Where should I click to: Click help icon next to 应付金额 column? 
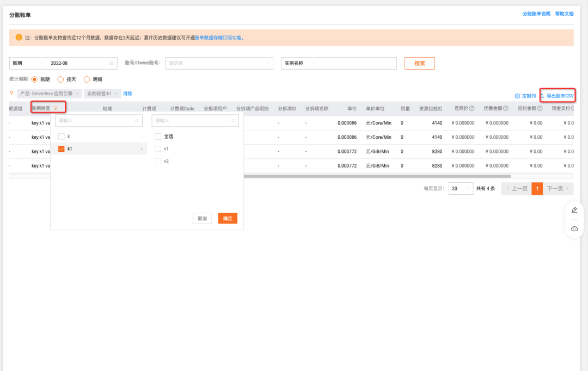tap(539, 108)
